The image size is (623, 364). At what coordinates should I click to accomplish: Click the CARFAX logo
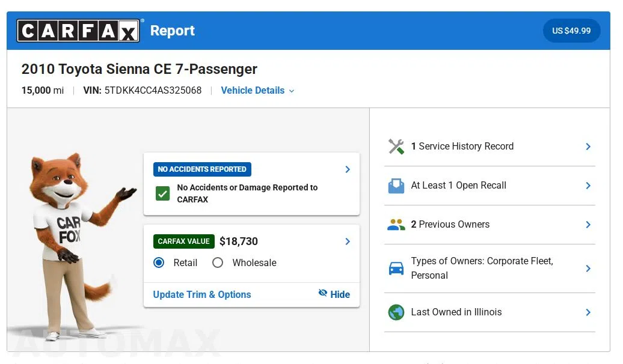click(78, 31)
